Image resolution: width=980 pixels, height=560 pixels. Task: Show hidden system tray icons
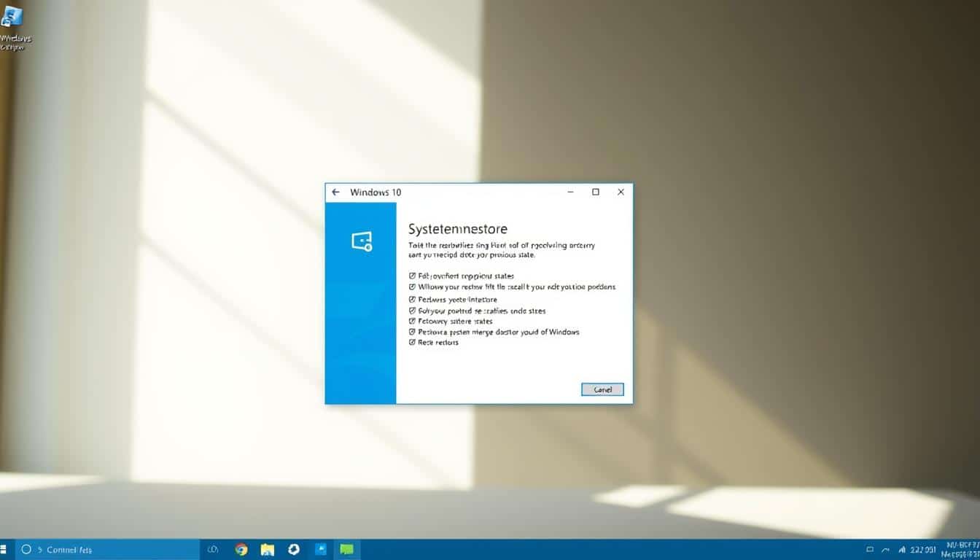[885, 550]
